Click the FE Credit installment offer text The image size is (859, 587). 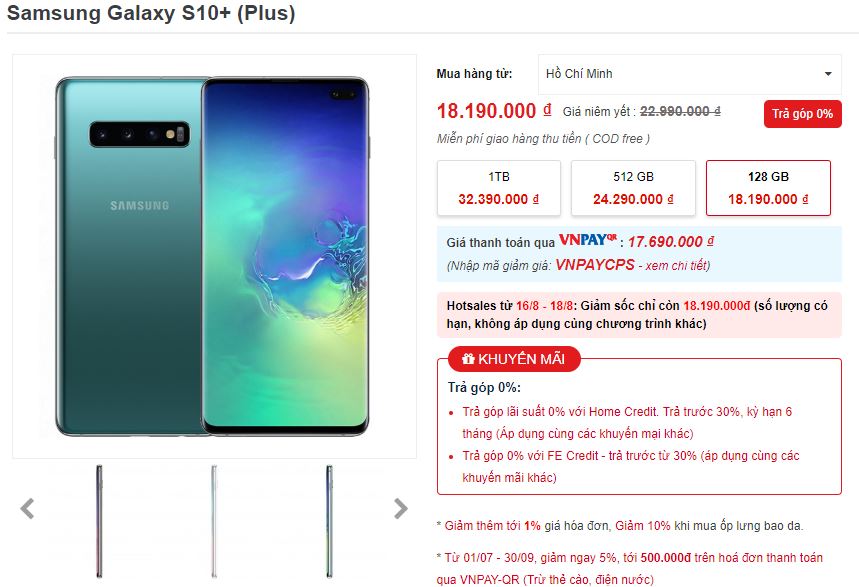(631, 466)
